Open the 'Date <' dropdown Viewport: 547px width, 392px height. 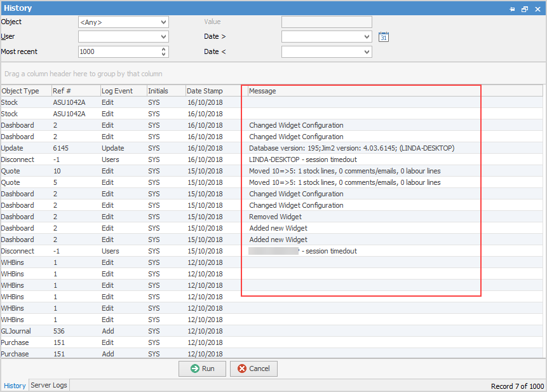(367, 52)
